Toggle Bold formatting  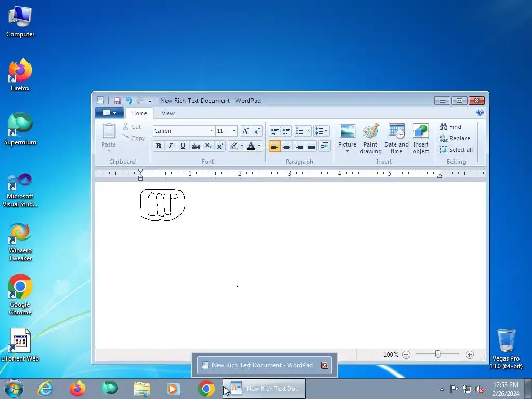click(x=158, y=146)
